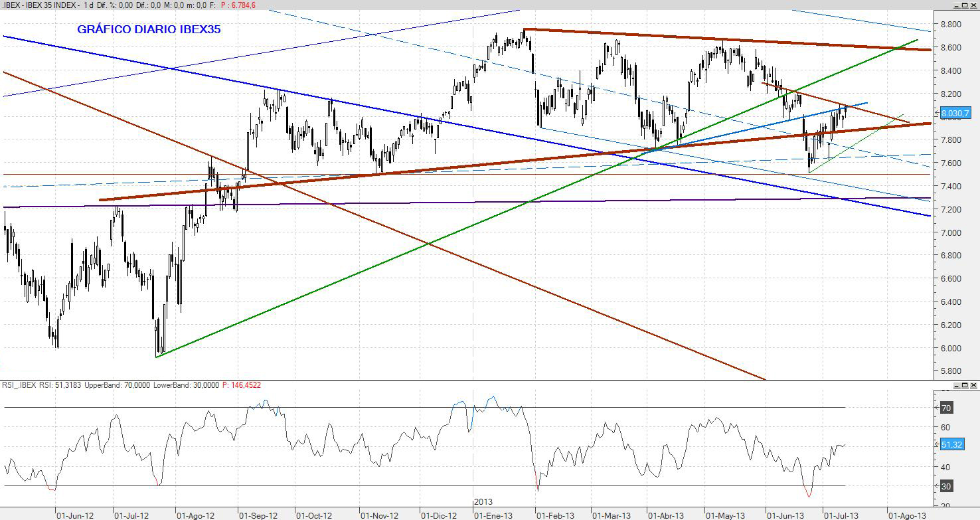Select the GRÁFICO DIARIO IBEX35 text annotation
Image resolution: width=980 pixels, height=520 pixels.
point(149,29)
